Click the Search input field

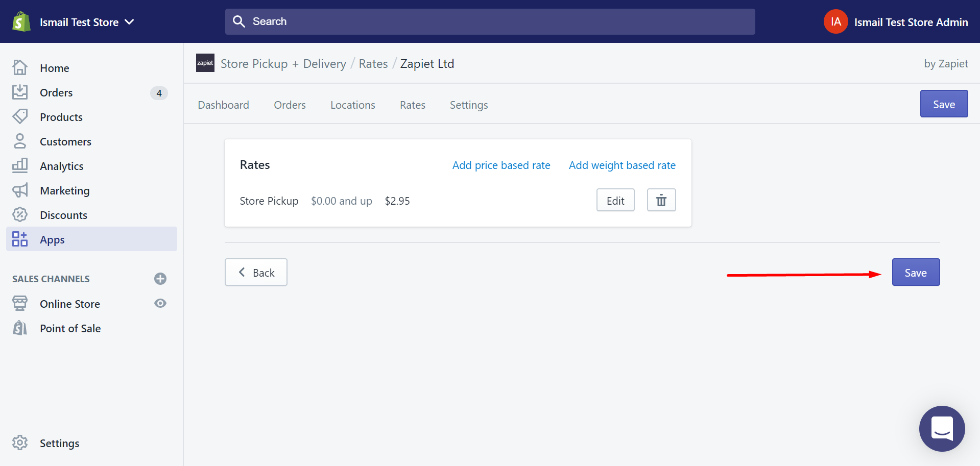coord(490,21)
